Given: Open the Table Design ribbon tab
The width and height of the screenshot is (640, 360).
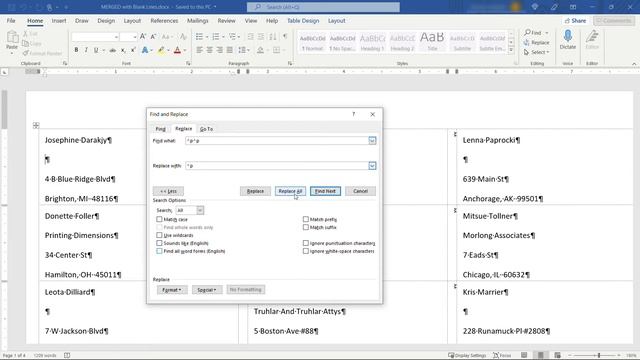Looking at the screenshot, I should pyautogui.click(x=303, y=20).
